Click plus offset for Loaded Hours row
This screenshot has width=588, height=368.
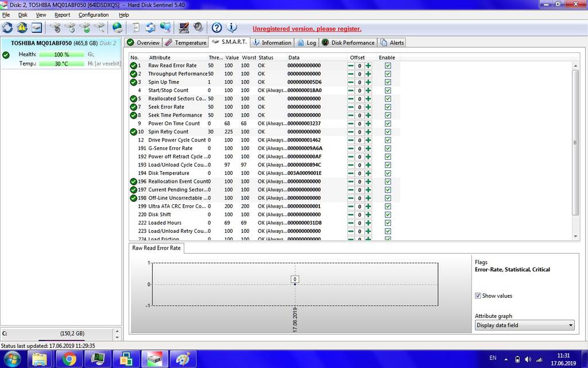click(368, 223)
